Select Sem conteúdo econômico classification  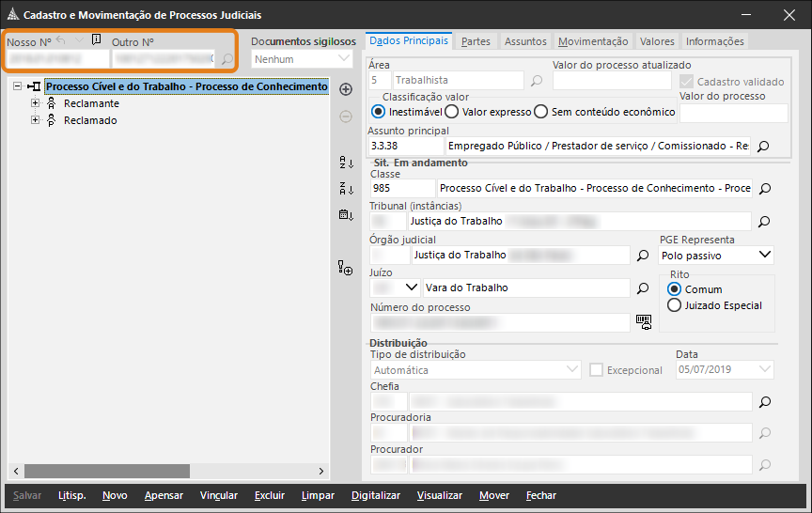tap(540, 112)
